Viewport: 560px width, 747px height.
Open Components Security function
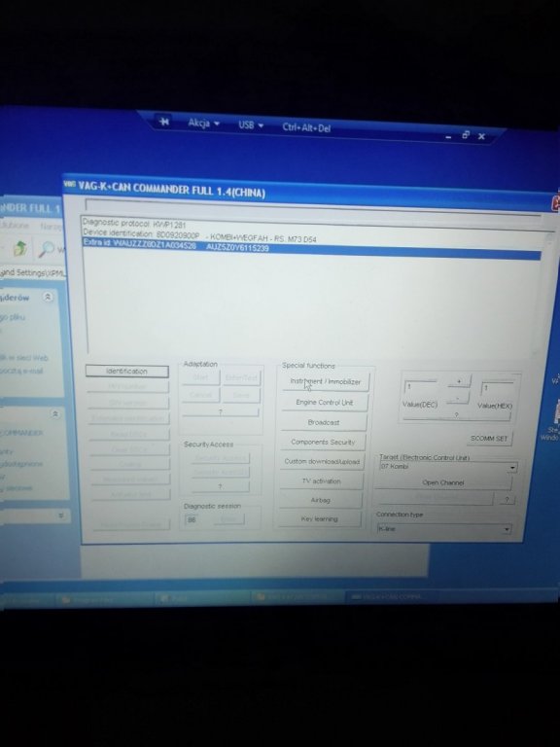point(323,443)
